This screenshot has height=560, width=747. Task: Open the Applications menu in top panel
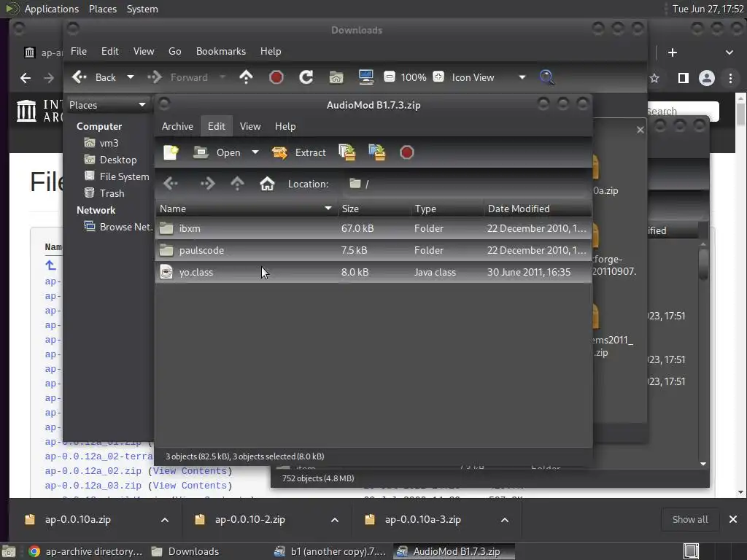(52, 9)
